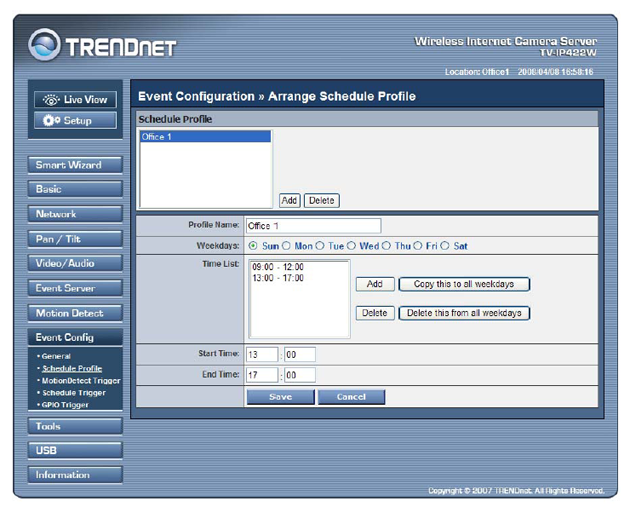Viewport: 630px width, 507px height.
Task: Click Copy this to all weekdays
Action: click(x=464, y=284)
